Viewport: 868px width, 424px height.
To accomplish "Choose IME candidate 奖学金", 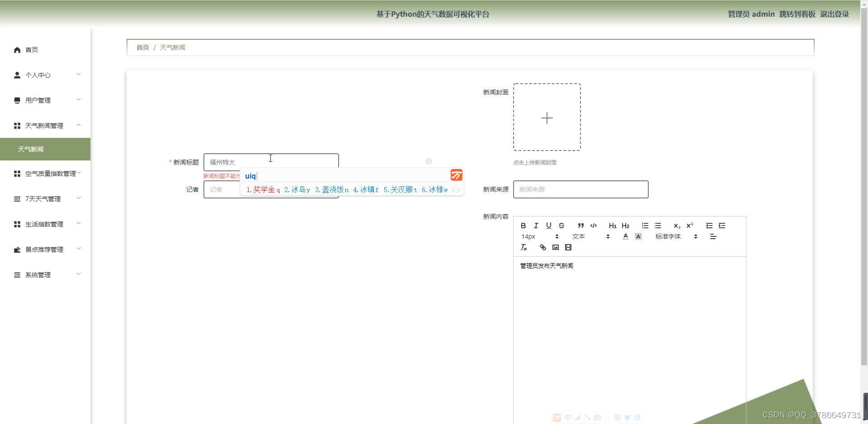I will point(263,190).
